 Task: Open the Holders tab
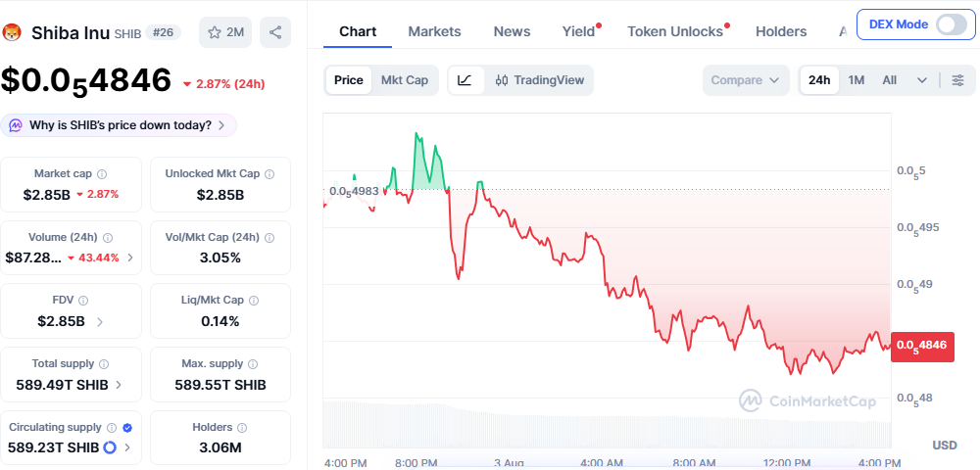pyautogui.click(x=781, y=31)
